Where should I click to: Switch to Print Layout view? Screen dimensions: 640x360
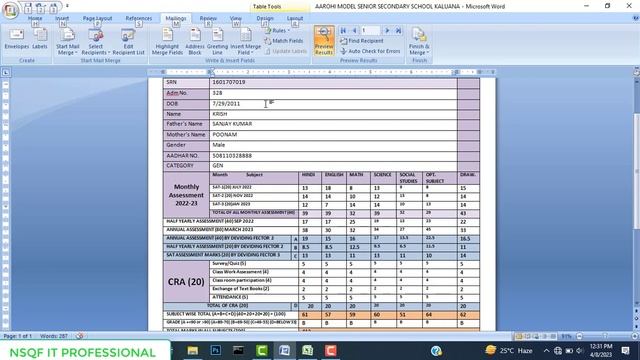coord(519,336)
